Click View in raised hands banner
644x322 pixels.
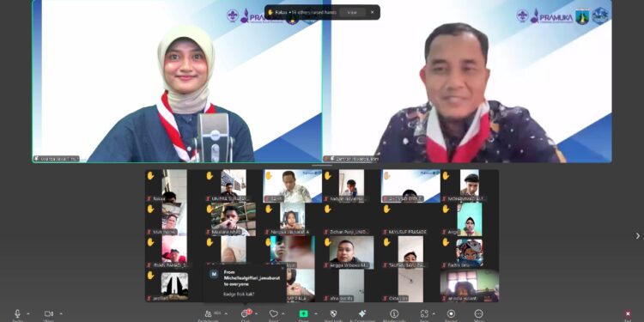coord(352,12)
